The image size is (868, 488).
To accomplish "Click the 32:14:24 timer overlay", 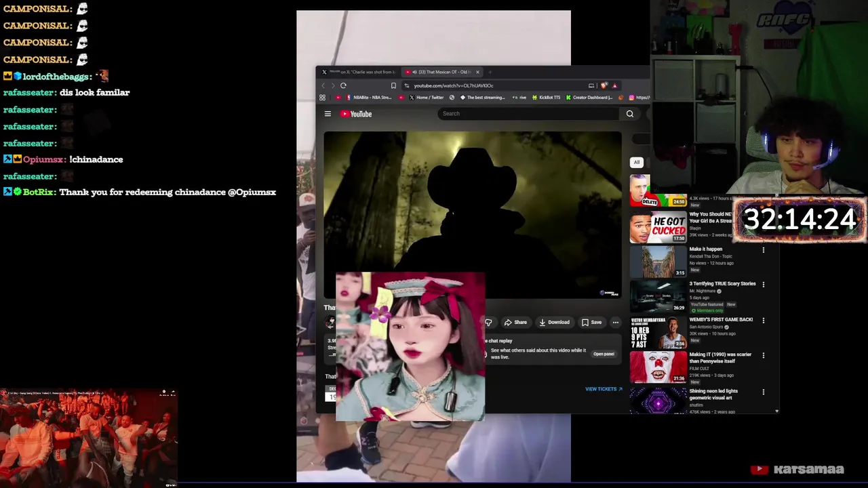I will point(800,220).
